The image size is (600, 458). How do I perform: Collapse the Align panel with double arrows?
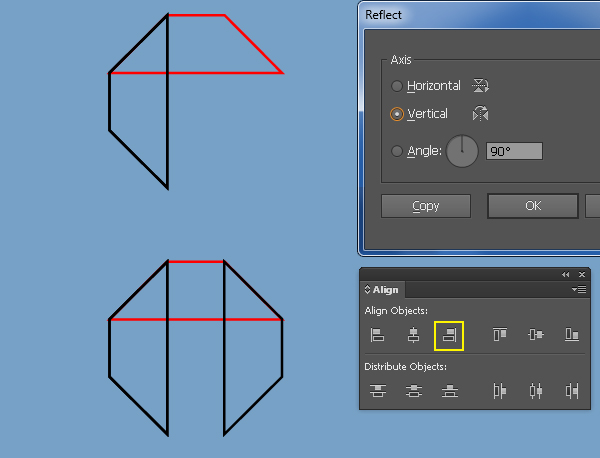[x=566, y=274]
